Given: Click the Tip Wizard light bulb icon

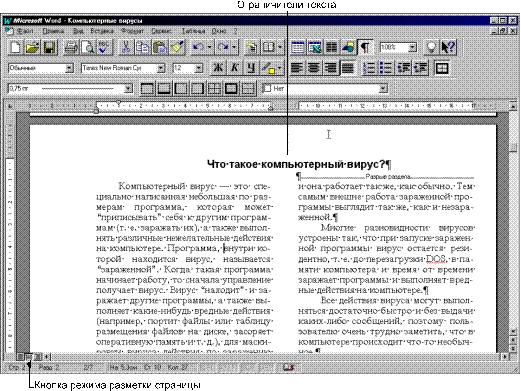Looking at the screenshot, I should coord(431,47).
